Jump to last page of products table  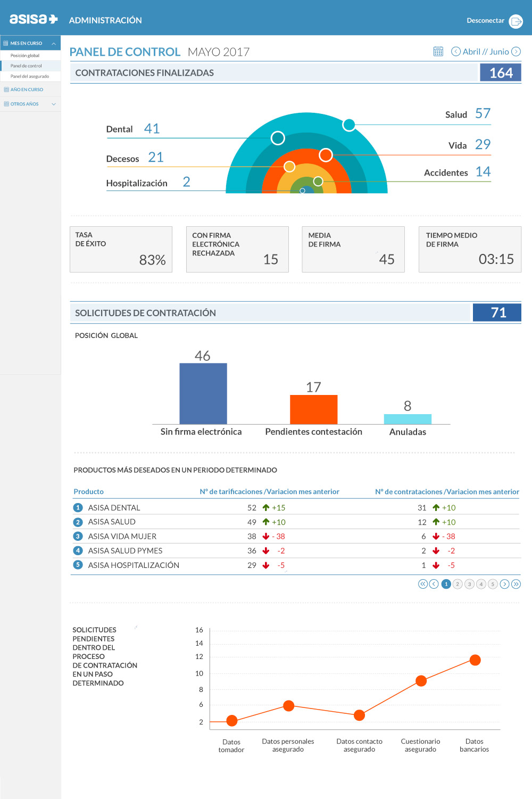[x=516, y=584]
